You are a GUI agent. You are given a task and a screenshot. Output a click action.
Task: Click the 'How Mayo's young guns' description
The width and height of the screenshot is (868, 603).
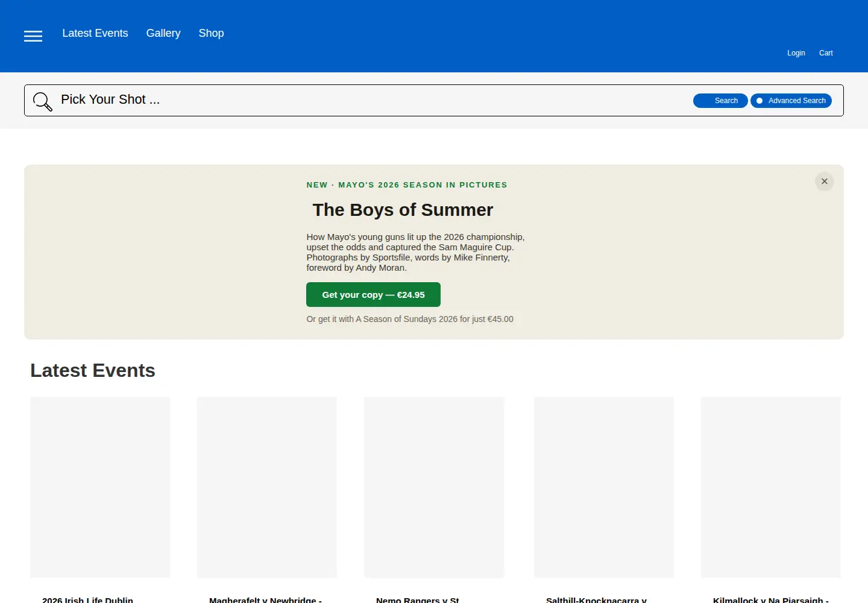pyautogui.click(x=415, y=253)
